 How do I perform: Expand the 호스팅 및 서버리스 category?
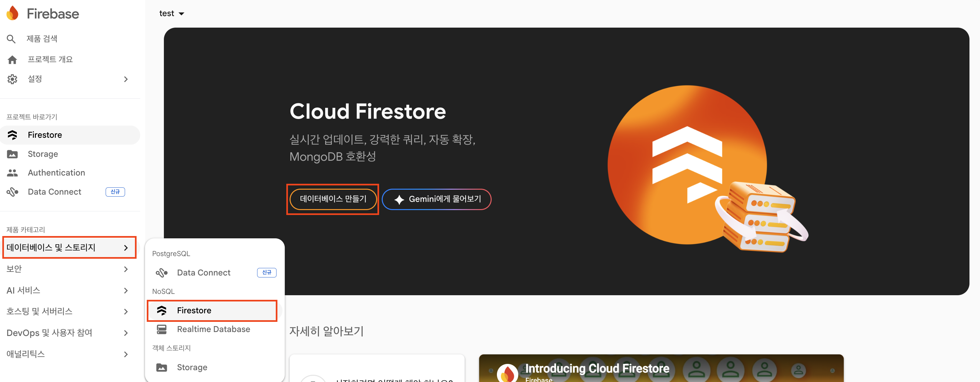pos(70,311)
